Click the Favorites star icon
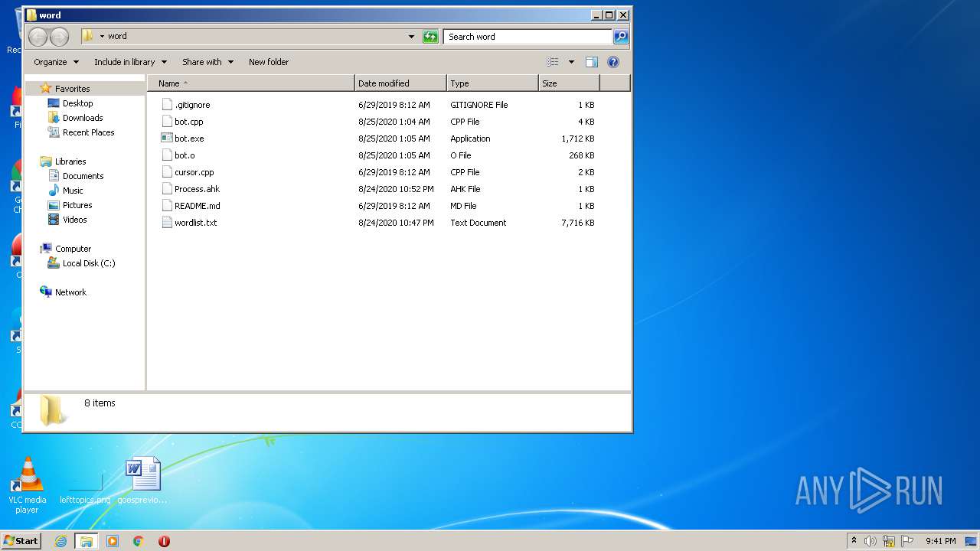The height and width of the screenshot is (551, 980). (46, 89)
